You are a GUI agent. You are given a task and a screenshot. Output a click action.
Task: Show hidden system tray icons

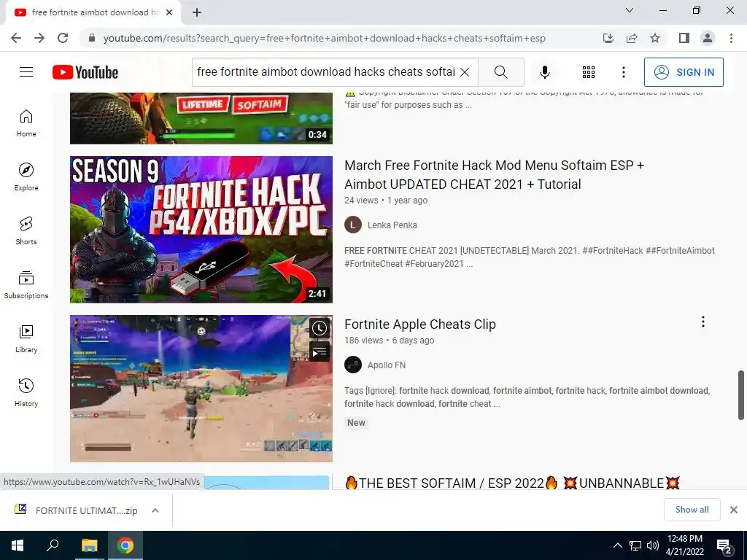point(617,545)
